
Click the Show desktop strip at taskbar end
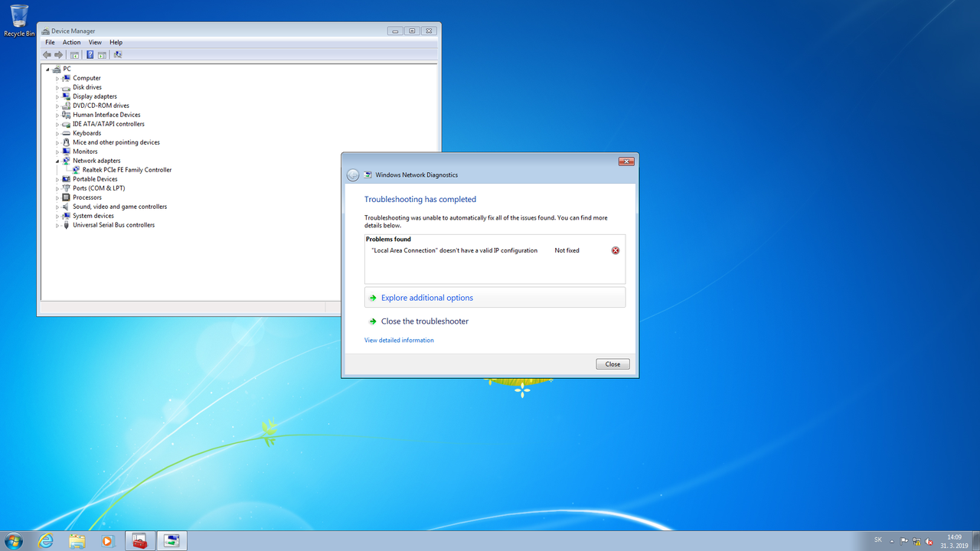[975, 541]
